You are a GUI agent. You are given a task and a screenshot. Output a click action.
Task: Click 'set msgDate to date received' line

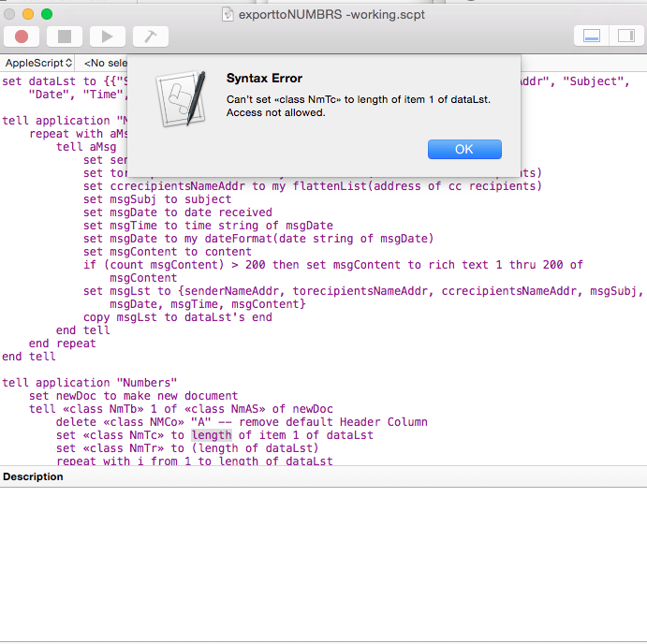click(x=177, y=212)
